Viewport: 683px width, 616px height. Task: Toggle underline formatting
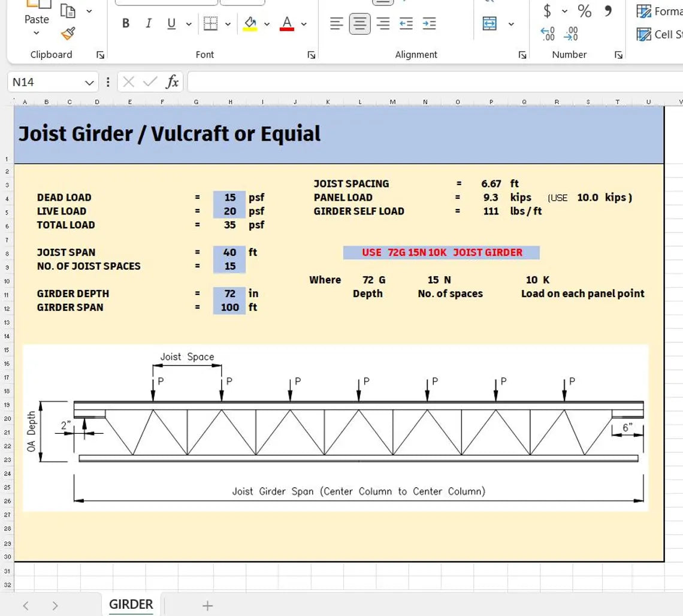click(x=171, y=23)
